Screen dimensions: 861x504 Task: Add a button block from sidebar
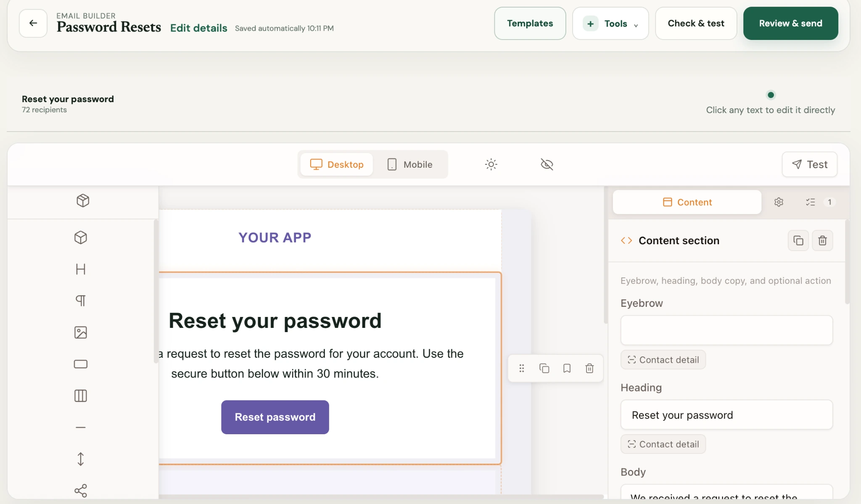[81, 364]
